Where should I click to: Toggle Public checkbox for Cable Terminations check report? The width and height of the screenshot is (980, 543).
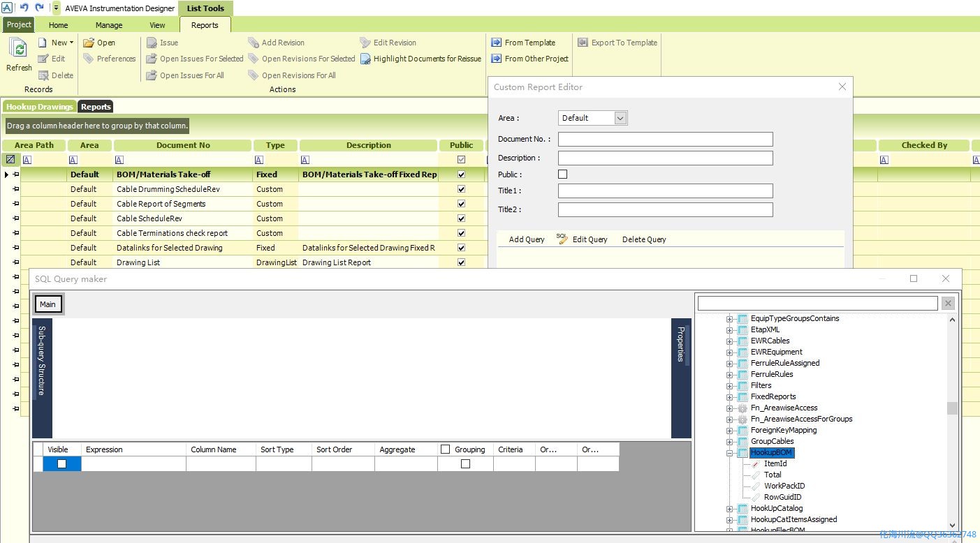(461, 233)
